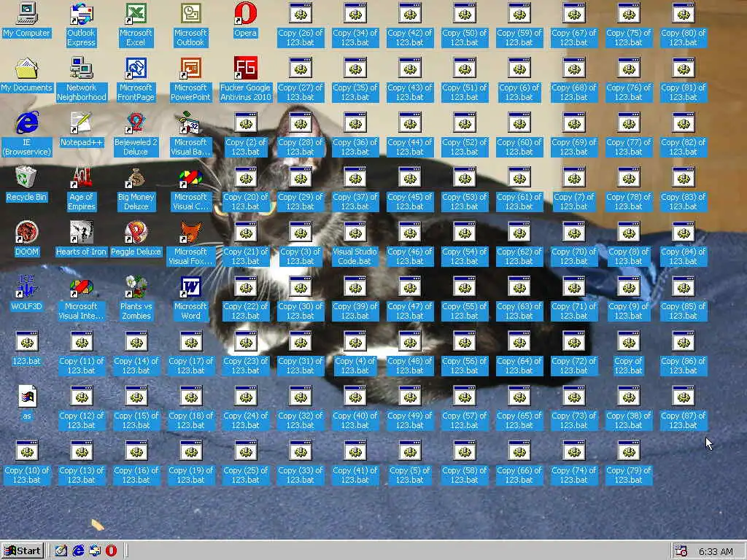Launch Outlook Express from Quick Launch
Screen dimensions: 747x560
[95, 551]
